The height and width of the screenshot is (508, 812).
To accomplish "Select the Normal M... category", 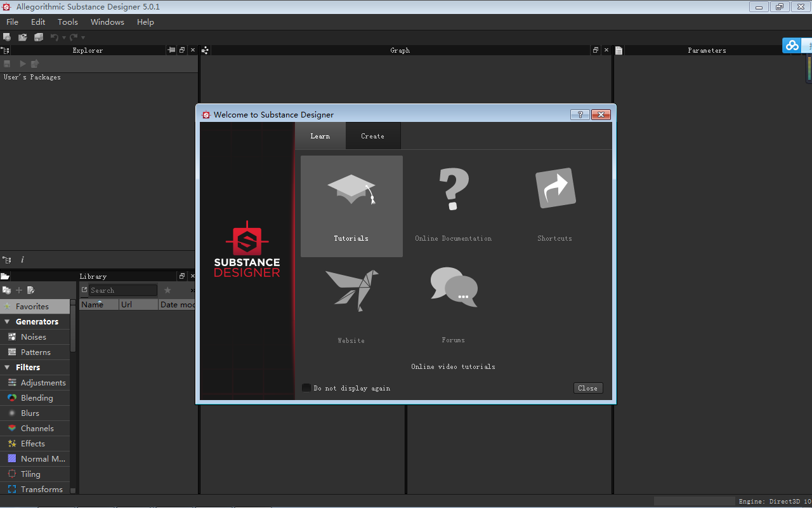I will pyautogui.click(x=34, y=458).
